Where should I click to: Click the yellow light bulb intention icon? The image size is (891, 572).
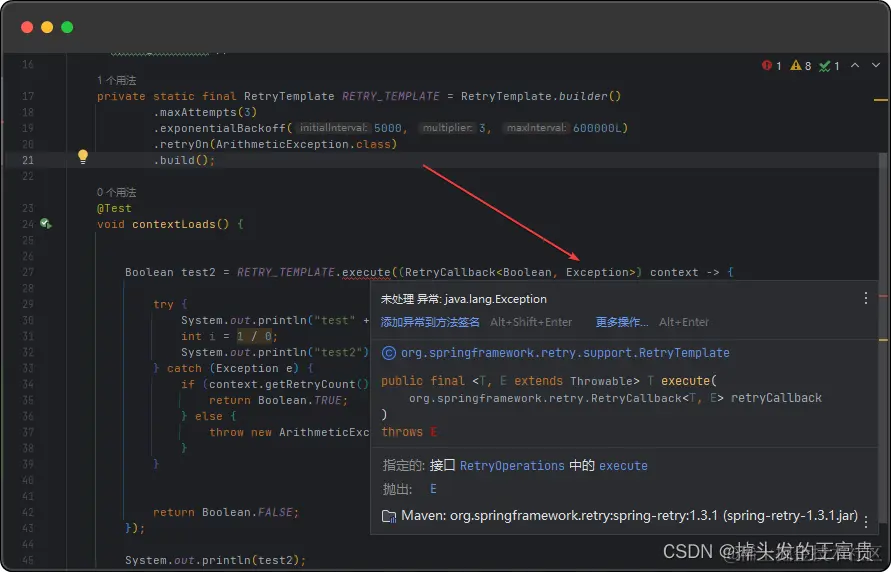pos(83,157)
